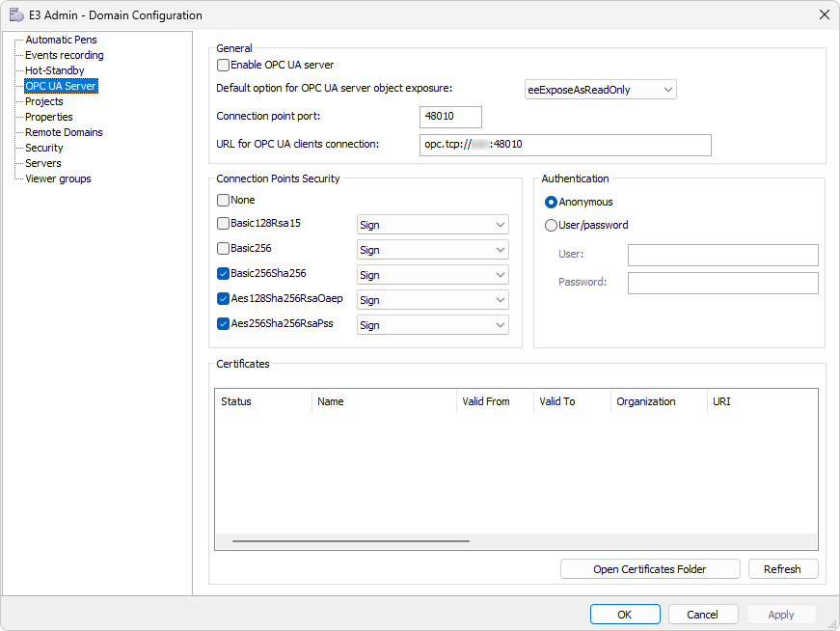
Task: Select OPC UA Server in the tree
Action: (x=61, y=86)
